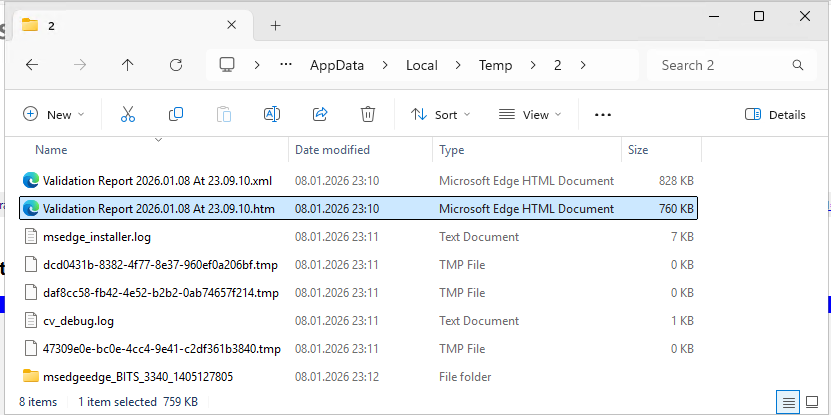Sort by Date modified column header

pyautogui.click(x=332, y=150)
